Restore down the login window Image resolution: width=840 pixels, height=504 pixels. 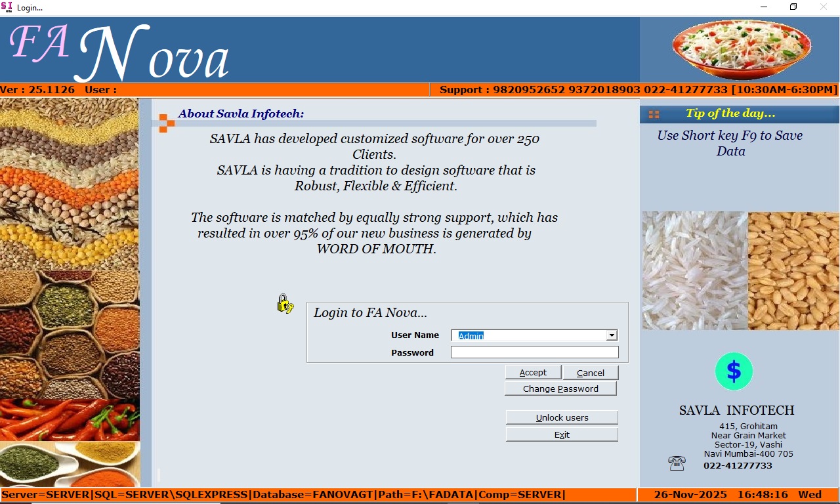point(793,7)
